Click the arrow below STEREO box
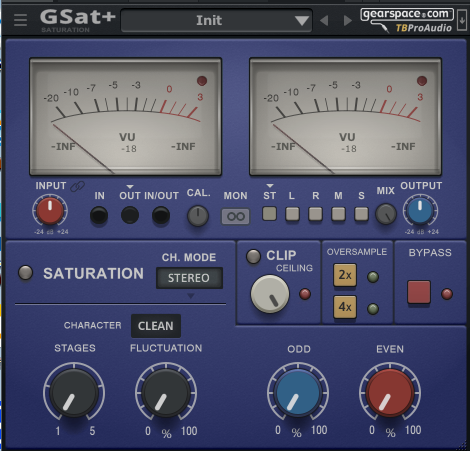Screen dimensions: 470x451 [191, 296]
